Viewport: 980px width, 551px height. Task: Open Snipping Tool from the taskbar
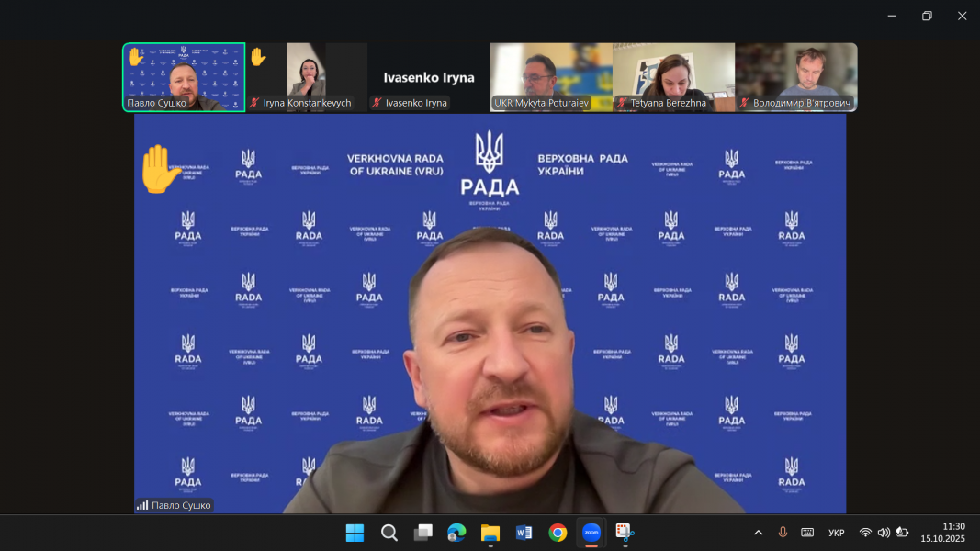click(625, 533)
